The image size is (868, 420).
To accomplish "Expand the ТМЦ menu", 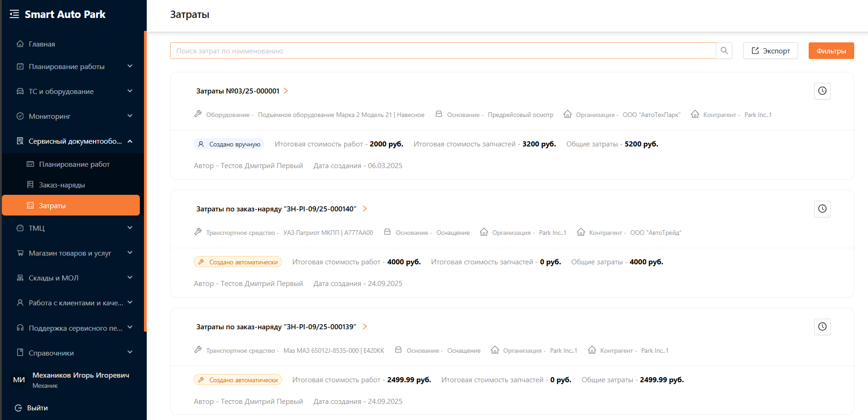I will click(130, 228).
